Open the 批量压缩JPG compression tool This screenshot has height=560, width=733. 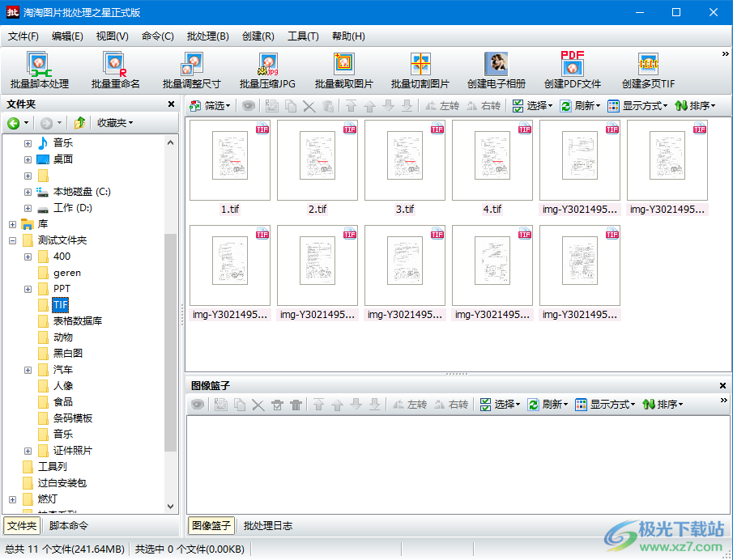tap(267, 70)
